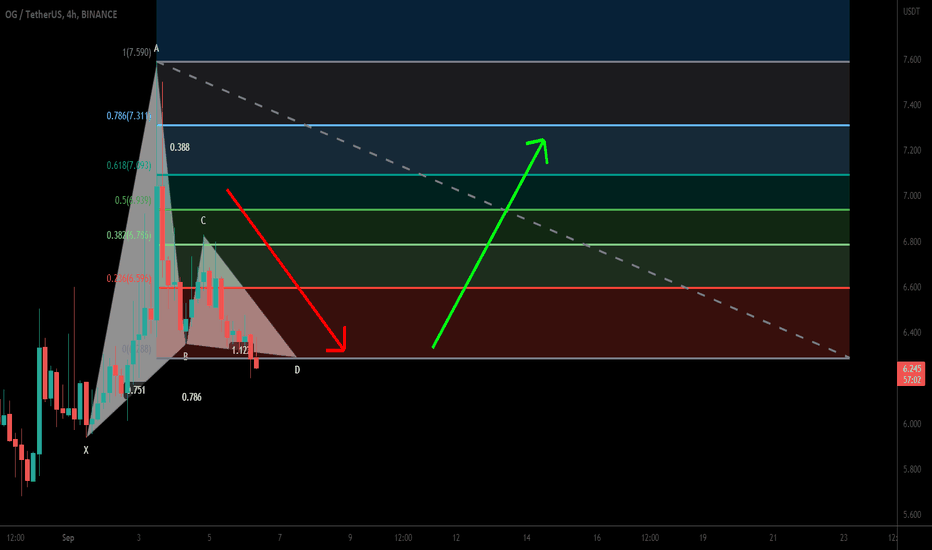Click the 5 date label on time axis
Image resolution: width=932 pixels, height=550 pixels.
pyautogui.click(x=209, y=538)
